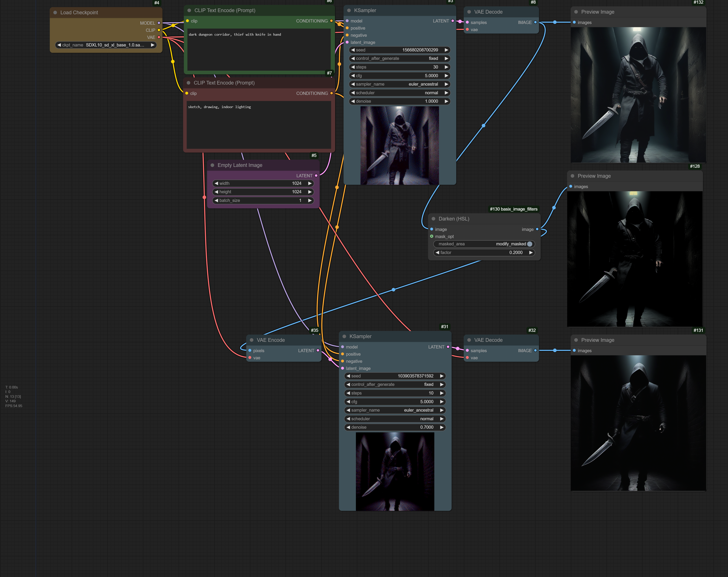Click FPS:54.95 stats readout
Viewport: 728px width, 577px height.
(14, 406)
